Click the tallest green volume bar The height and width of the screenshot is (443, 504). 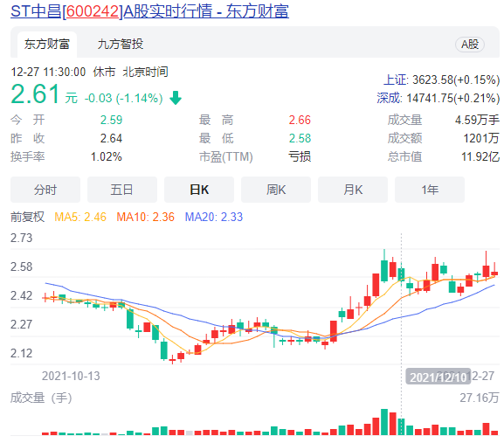[x=384, y=422]
